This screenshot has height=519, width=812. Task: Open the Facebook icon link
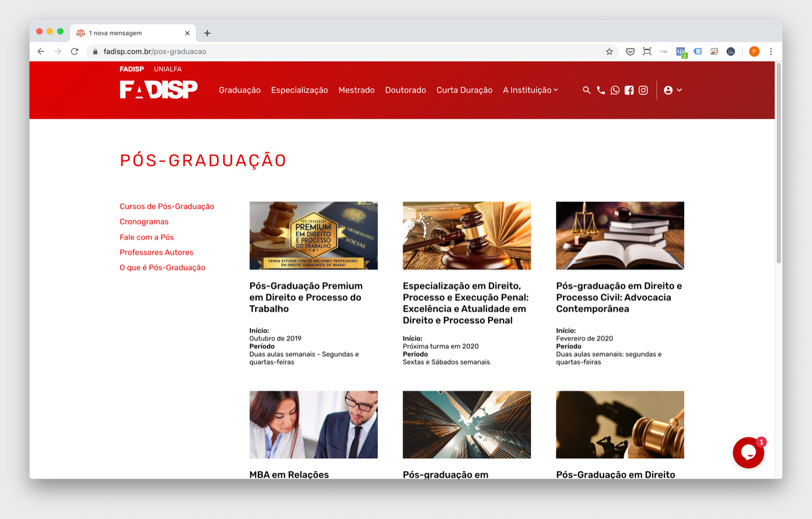[629, 90]
